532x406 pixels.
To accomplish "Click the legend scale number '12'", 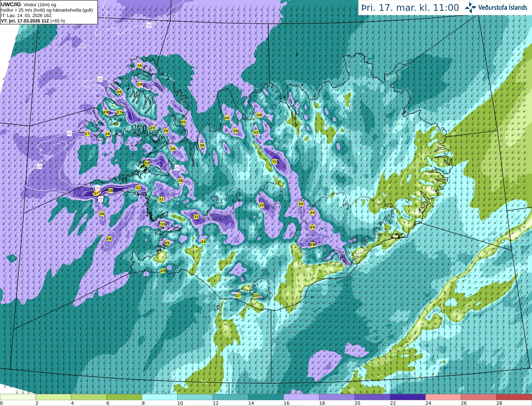I will 215,403.
